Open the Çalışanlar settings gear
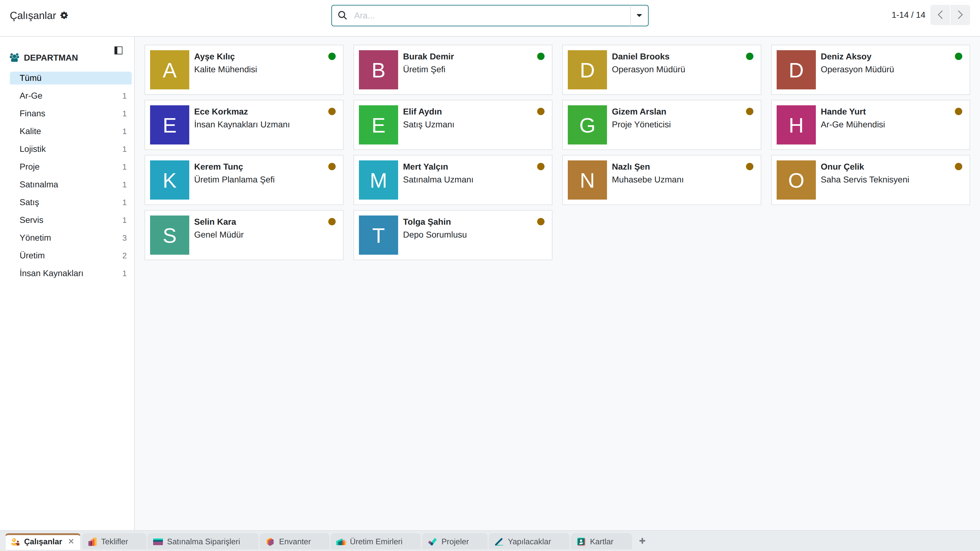The image size is (980, 551). coord(64,15)
